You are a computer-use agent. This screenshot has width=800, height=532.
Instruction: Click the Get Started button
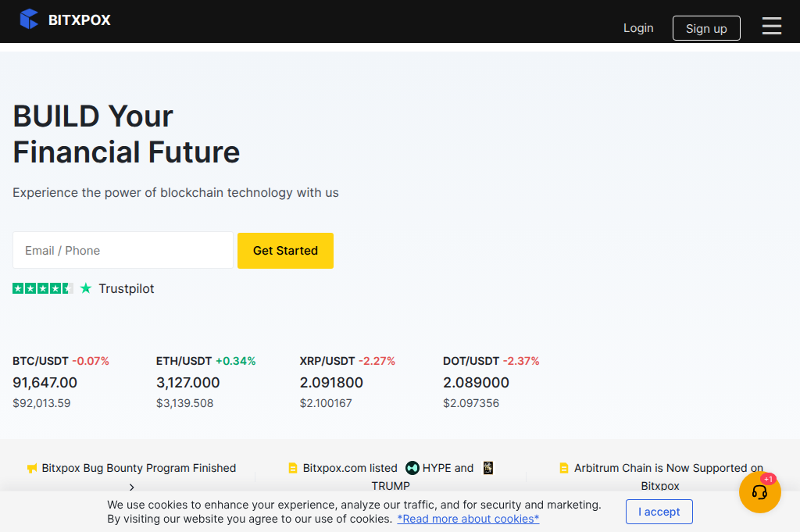[285, 250]
